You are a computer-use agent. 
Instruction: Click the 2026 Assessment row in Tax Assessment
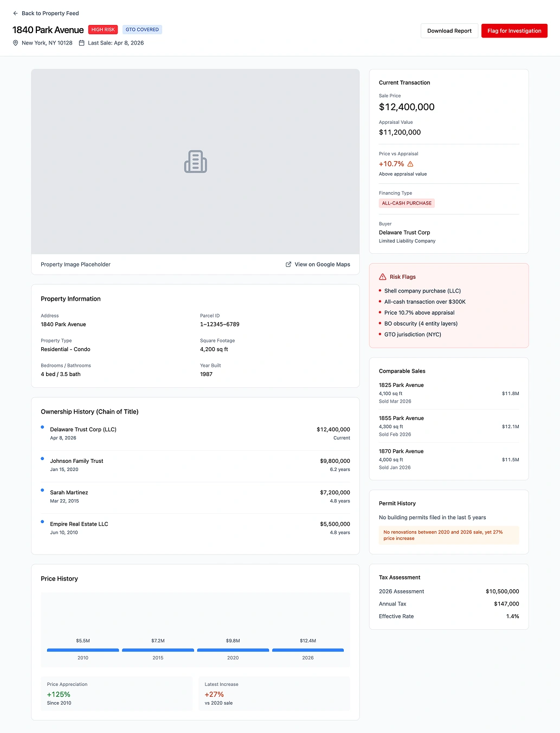(448, 591)
